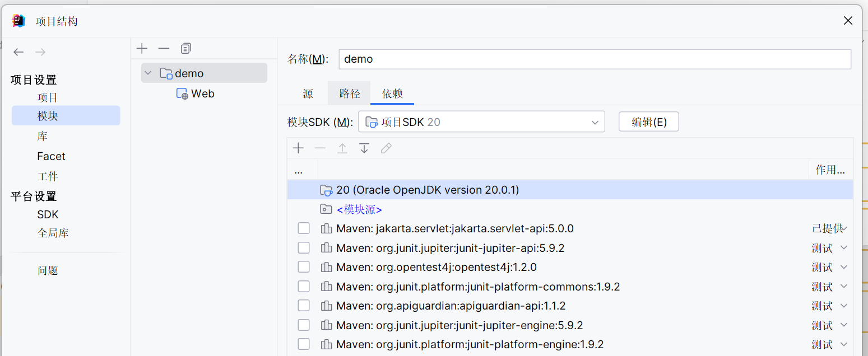Check export for junit-platform-commons:1.9.2
The height and width of the screenshot is (356, 868).
[304, 287]
